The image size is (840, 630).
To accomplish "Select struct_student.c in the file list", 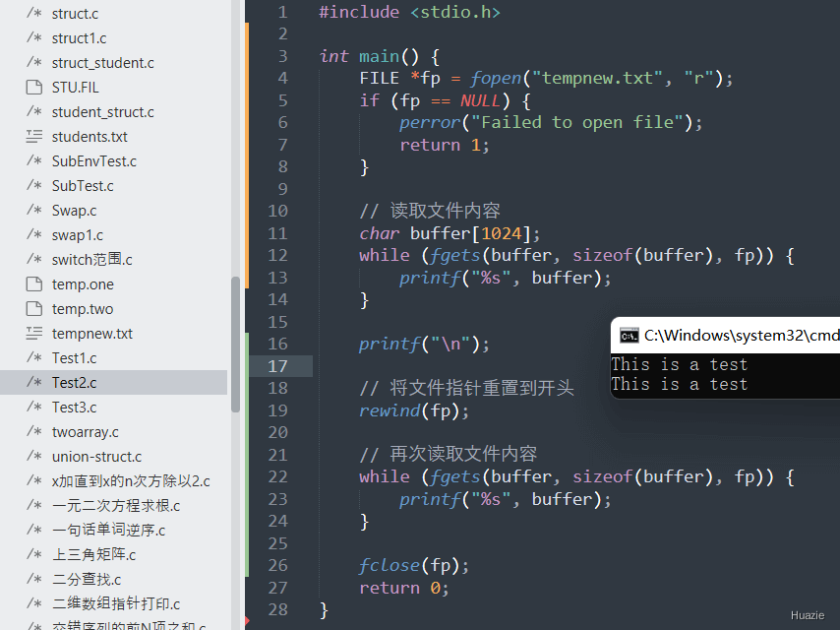I will coord(102,63).
